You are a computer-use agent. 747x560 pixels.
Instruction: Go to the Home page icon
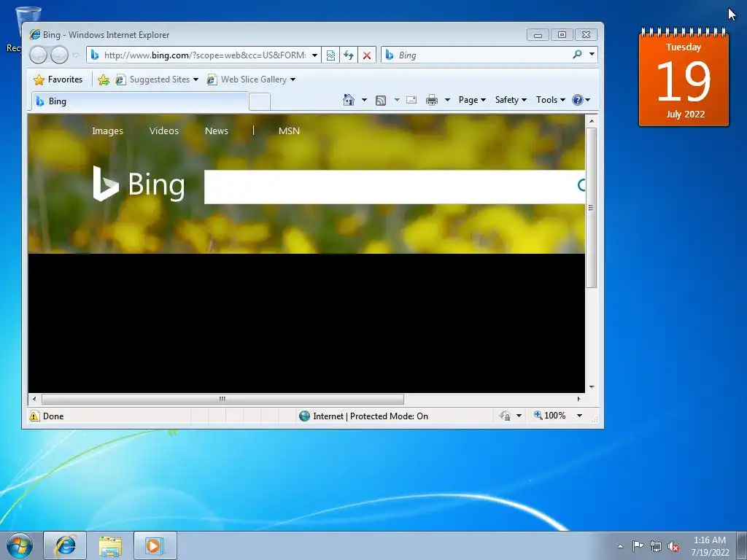pyautogui.click(x=349, y=100)
